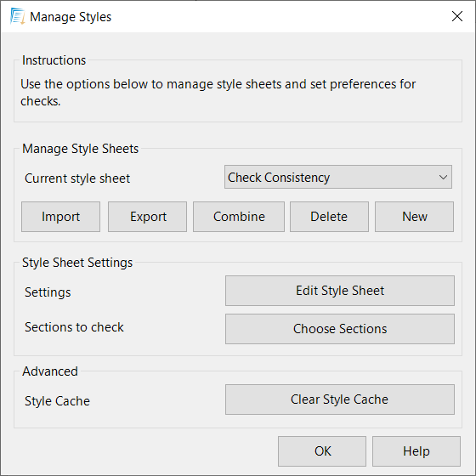Confirm with the OK button
The width and height of the screenshot is (476, 476).
(x=322, y=451)
